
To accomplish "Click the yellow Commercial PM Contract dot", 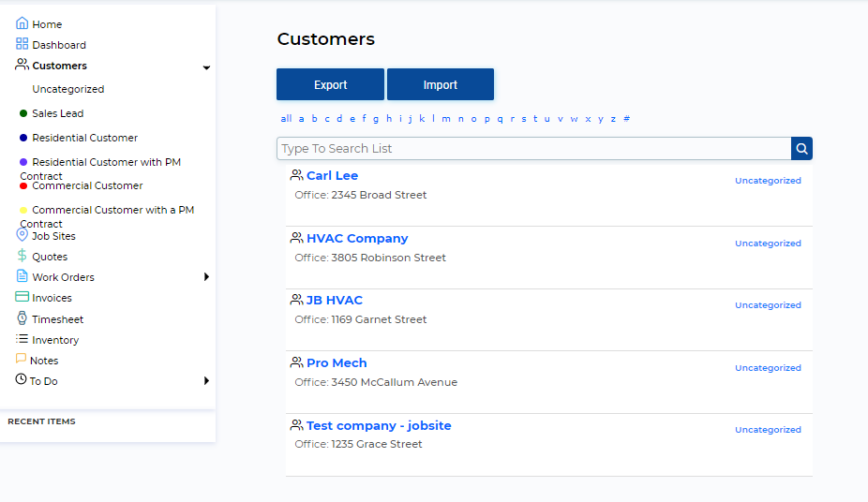I will coord(23,210).
